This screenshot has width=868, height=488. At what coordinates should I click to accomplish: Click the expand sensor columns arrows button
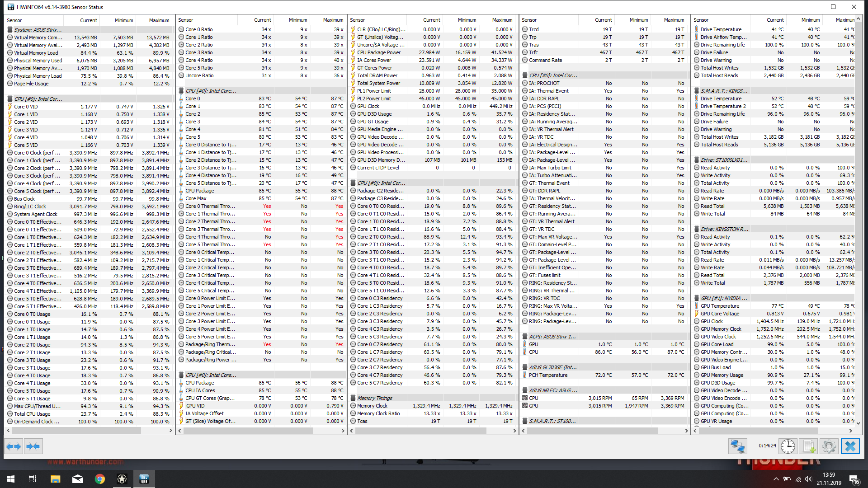point(14,446)
